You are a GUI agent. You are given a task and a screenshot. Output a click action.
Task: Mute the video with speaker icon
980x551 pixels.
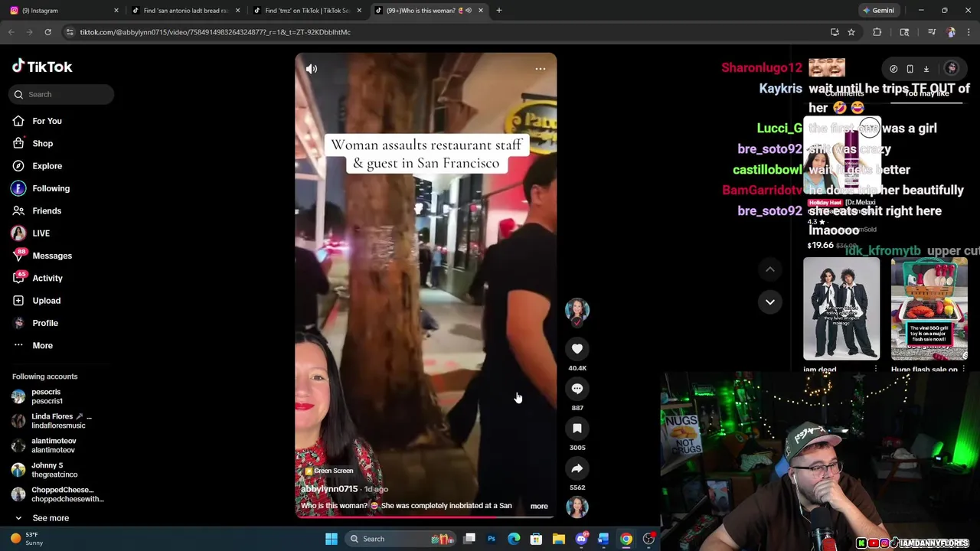[312, 69]
